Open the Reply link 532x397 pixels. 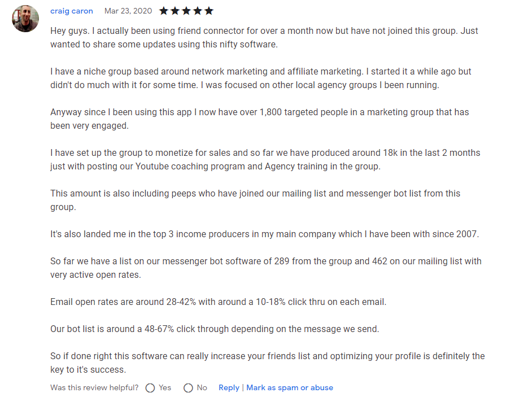click(x=229, y=388)
